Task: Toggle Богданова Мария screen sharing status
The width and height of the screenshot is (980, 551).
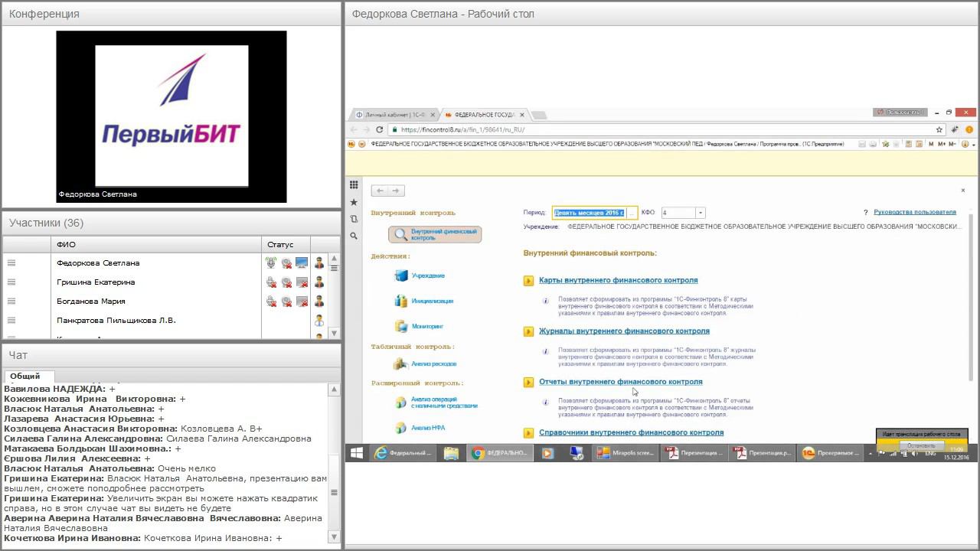Action: [x=302, y=301]
